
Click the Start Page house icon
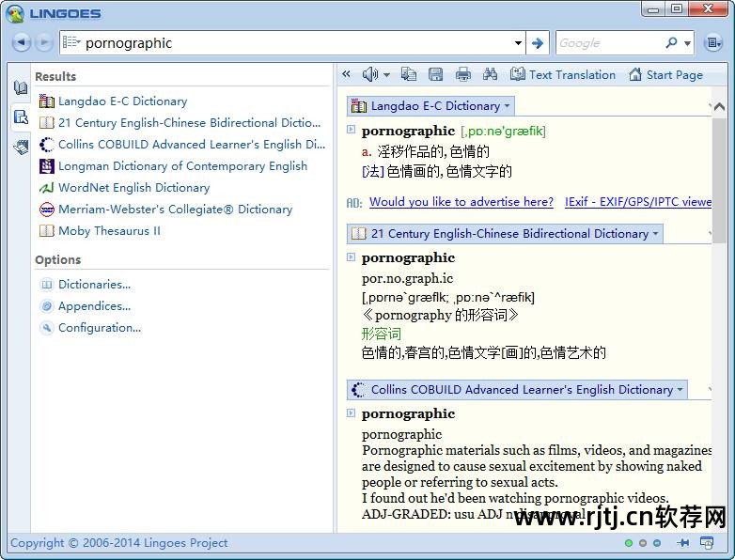(635, 74)
